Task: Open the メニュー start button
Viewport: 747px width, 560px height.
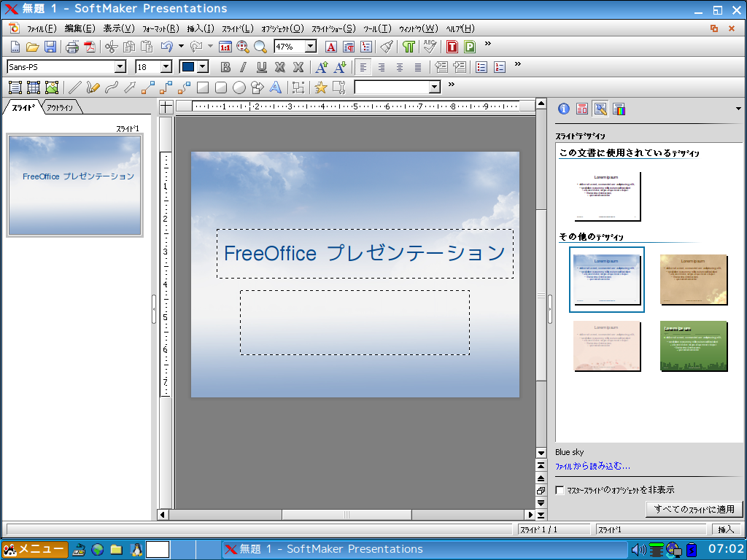Action: coord(35,550)
